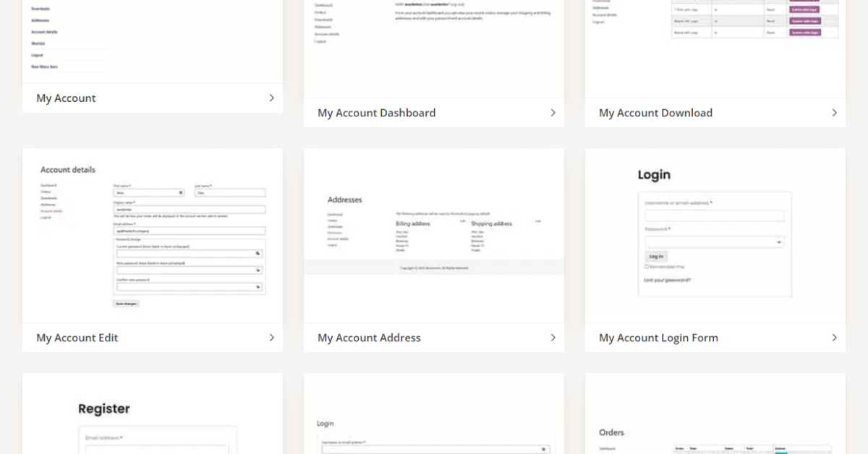Click the chevron icon on My Account Edit card

click(x=271, y=338)
